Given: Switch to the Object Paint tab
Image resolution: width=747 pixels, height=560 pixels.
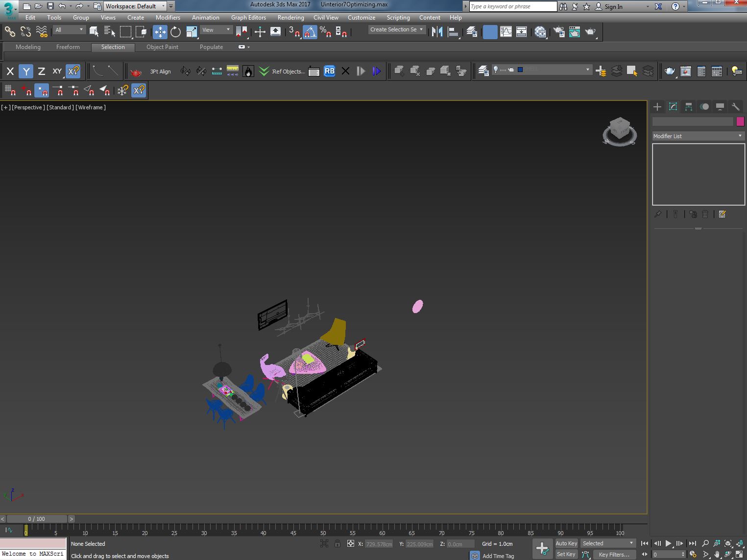Looking at the screenshot, I should [x=162, y=47].
